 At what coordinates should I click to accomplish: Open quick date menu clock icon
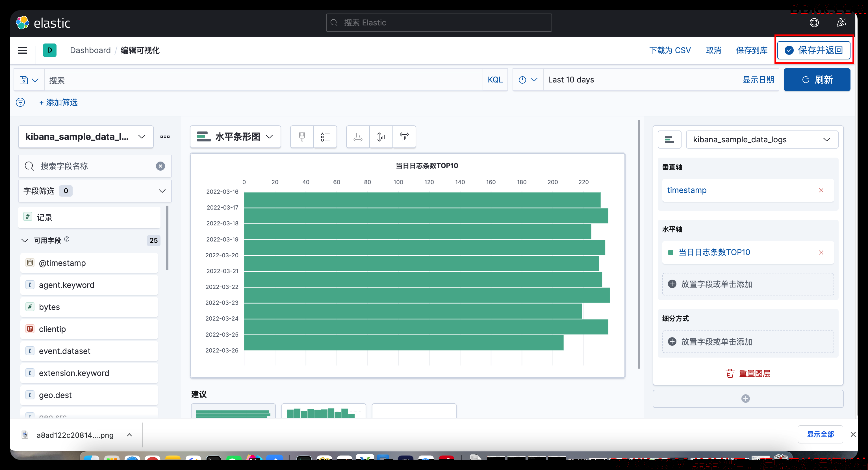click(x=528, y=80)
